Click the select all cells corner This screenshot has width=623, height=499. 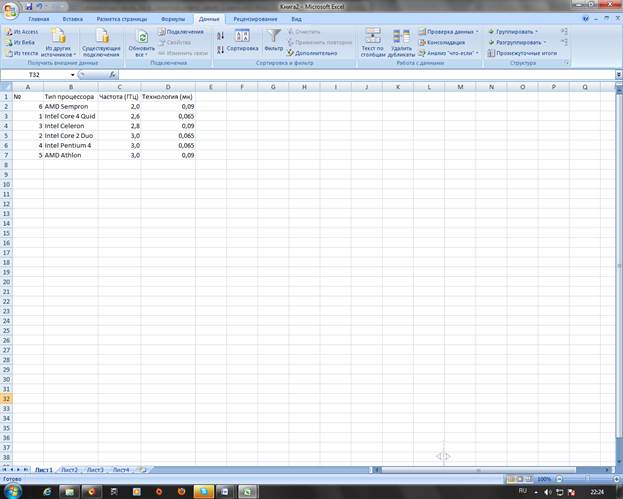(6, 87)
